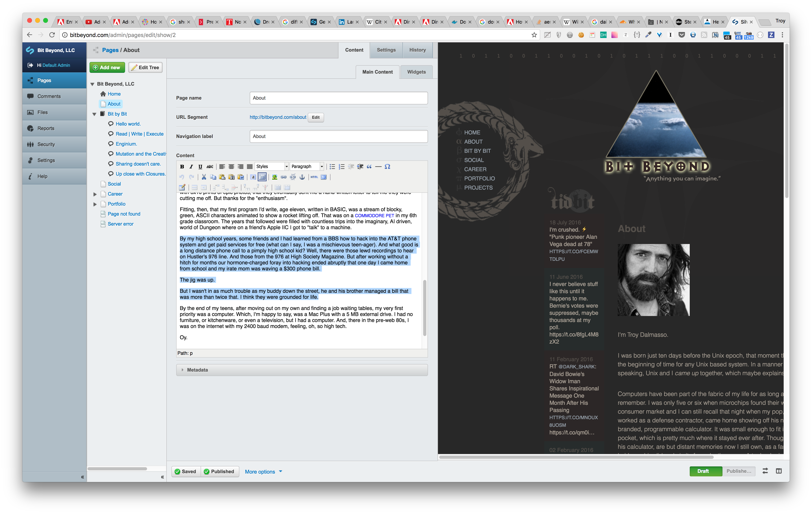Open the Paragraph format dropdown
The image size is (812, 514).
pos(307,166)
